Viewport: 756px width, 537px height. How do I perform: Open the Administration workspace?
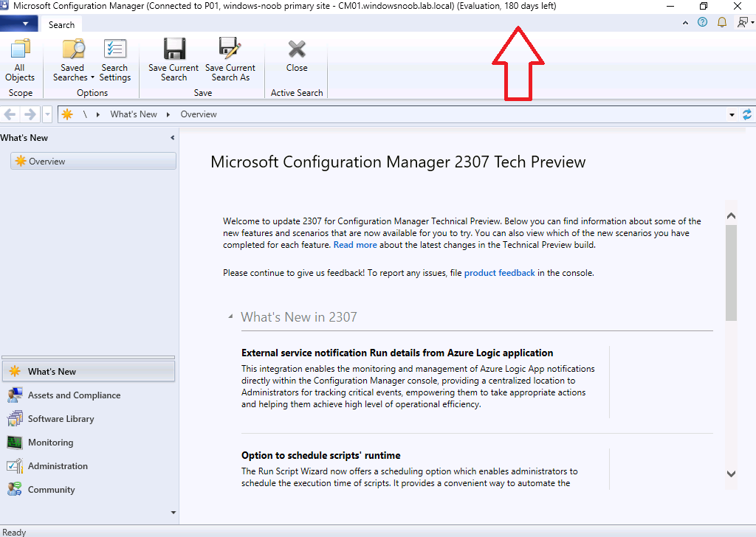[89, 465]
